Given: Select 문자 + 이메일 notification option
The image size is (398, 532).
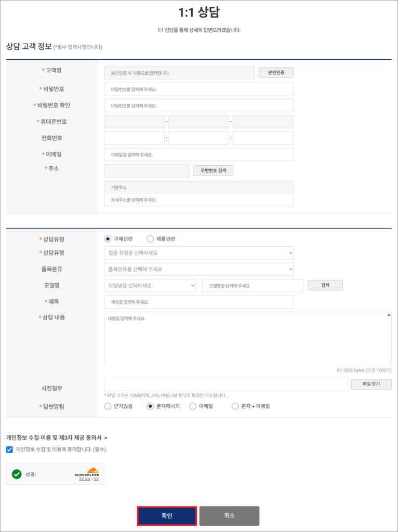Looking at the screenshot, I should [x=235, y=406].
